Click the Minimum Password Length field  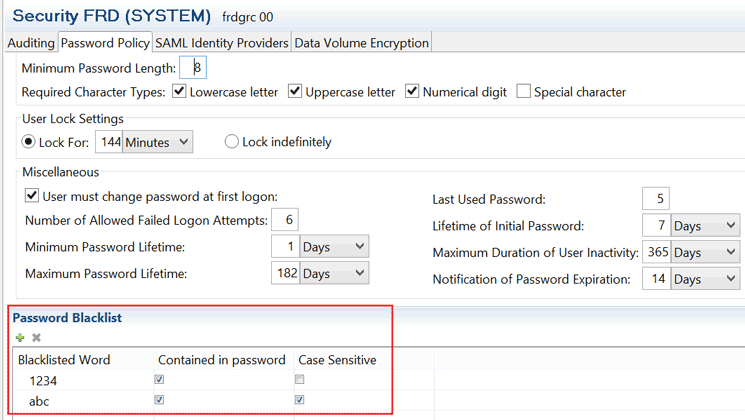coord(193,68)
